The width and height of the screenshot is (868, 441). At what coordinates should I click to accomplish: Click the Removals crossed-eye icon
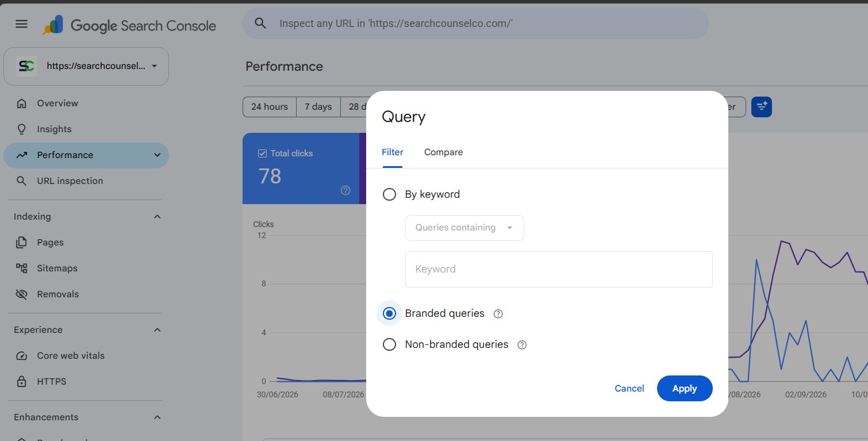[x=22, y=294]
